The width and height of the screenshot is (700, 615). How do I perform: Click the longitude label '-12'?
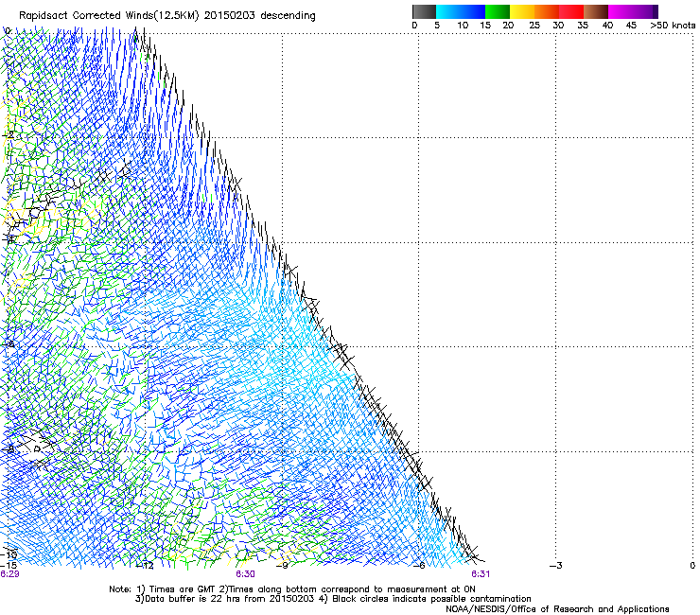(x=144, y=566)
